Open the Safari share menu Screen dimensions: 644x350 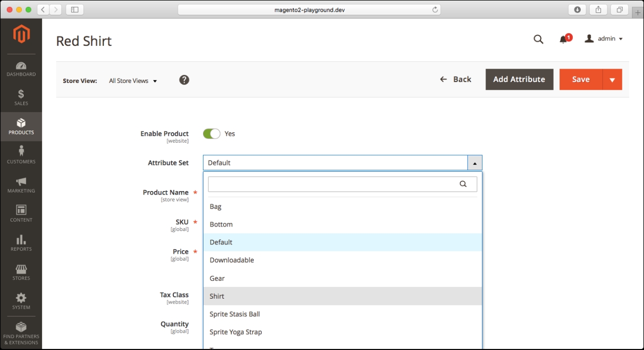point(598,9)
